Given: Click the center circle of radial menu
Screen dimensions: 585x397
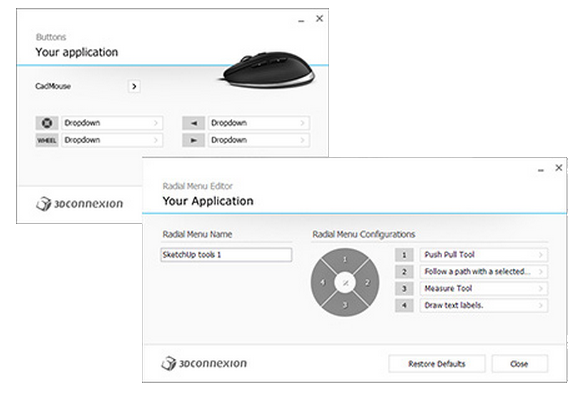Looking at the screenshot, I should coord(345,283).
